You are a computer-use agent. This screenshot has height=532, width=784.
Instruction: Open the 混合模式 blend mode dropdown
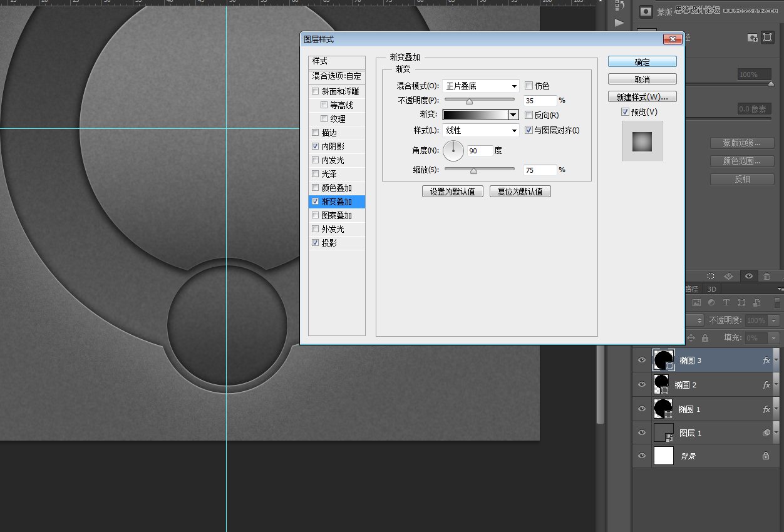pos(480,85)
